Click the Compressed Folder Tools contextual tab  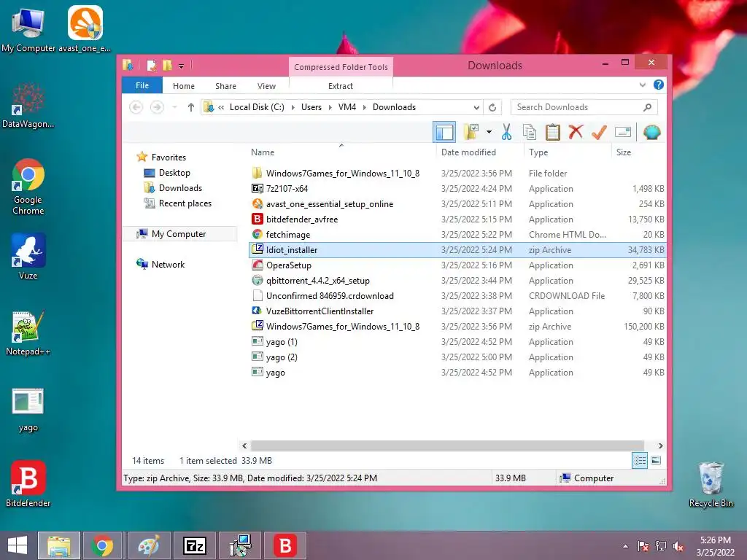tap(341, 66)
